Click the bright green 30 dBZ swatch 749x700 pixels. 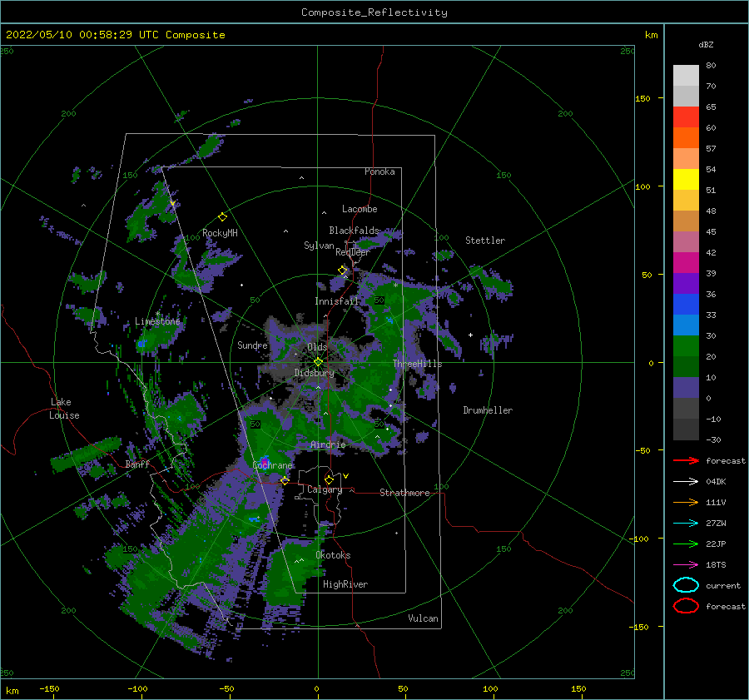(686, 345)
